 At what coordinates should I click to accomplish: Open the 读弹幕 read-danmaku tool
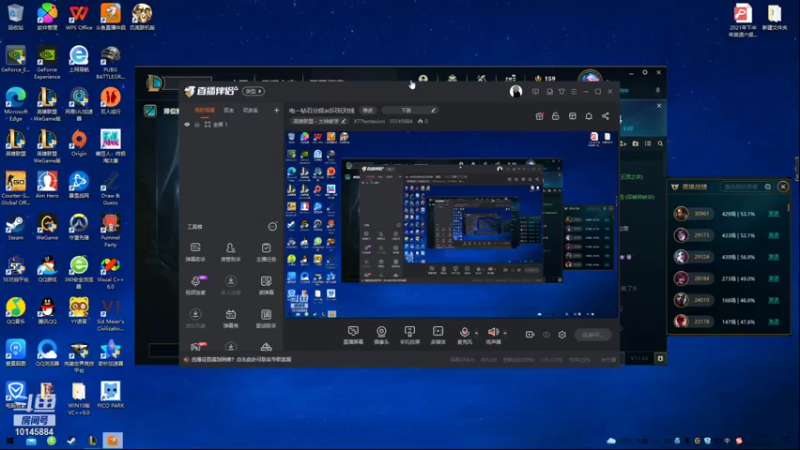pyautogui.click(x=266, y=285)
